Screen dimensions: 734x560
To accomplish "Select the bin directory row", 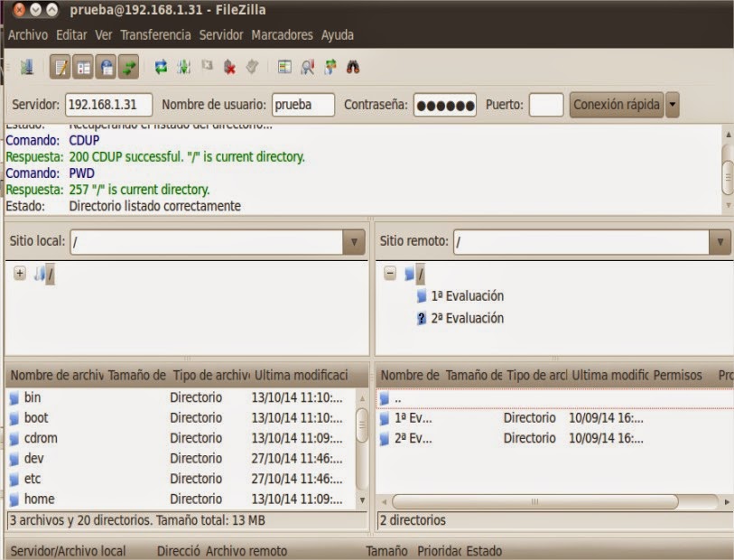I will tap(181, 397).
